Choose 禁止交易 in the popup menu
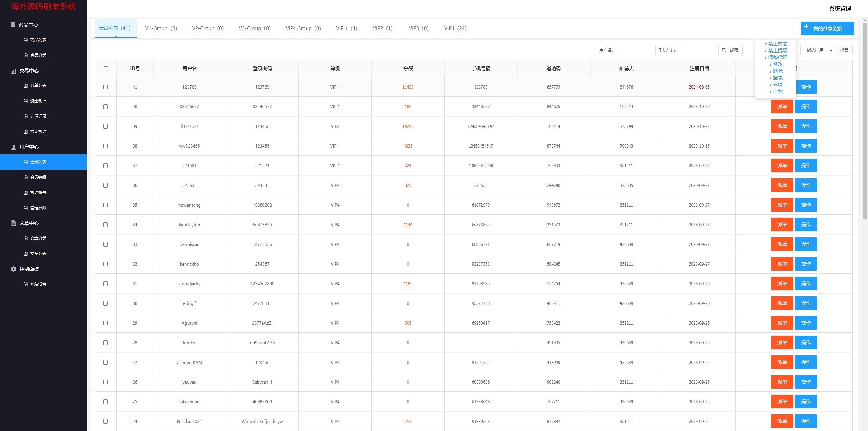 pos(777,44)
